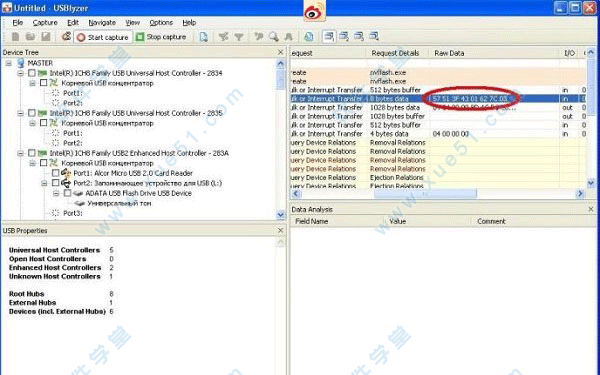
Task: Click the page icon after Stop capture
Action: tap(204, 37)
